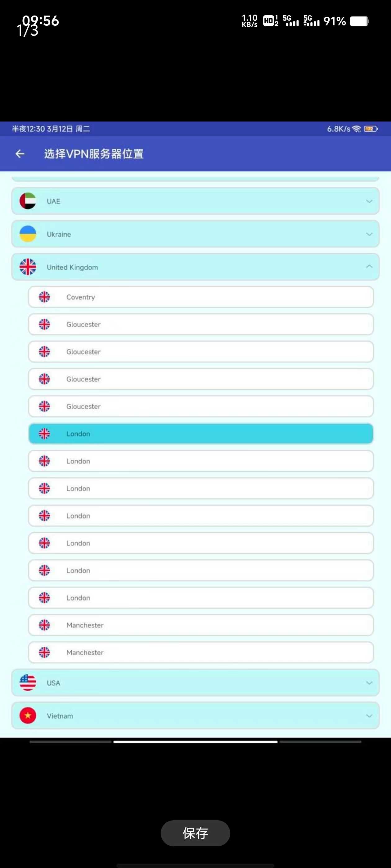Select the last London server

pyautogui.click(x=201, y=598)
